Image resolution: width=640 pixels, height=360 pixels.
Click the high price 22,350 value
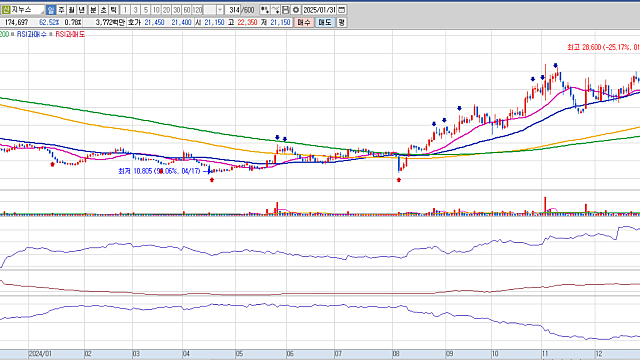click(247, 22)
